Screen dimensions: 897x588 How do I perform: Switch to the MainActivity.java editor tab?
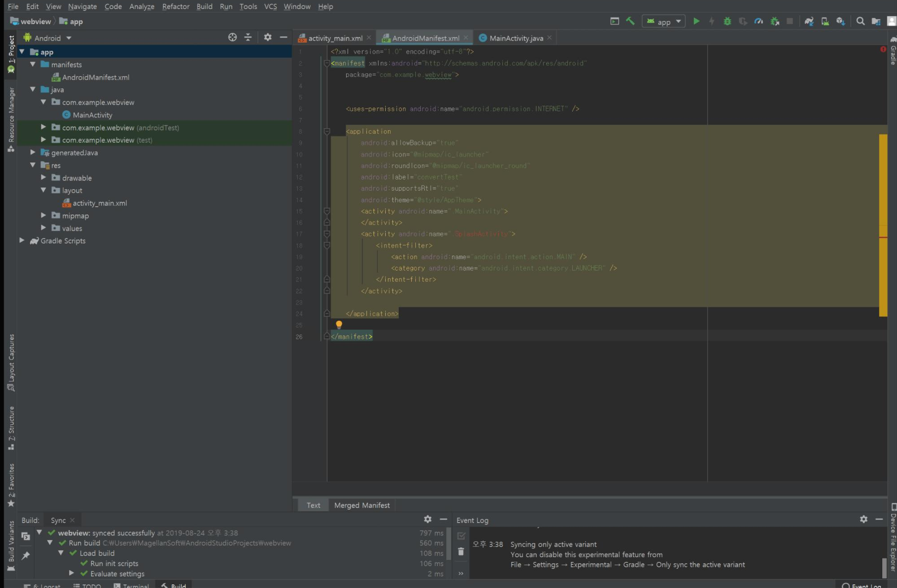pyautogui.click(x=516, y=38)
